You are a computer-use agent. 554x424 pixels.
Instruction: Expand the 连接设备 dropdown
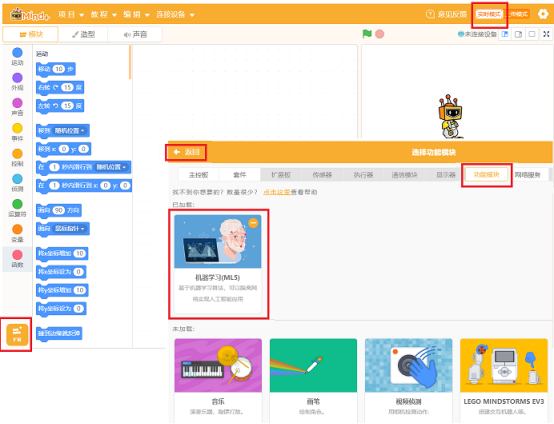pyautogui.click(x=175, y=14)
